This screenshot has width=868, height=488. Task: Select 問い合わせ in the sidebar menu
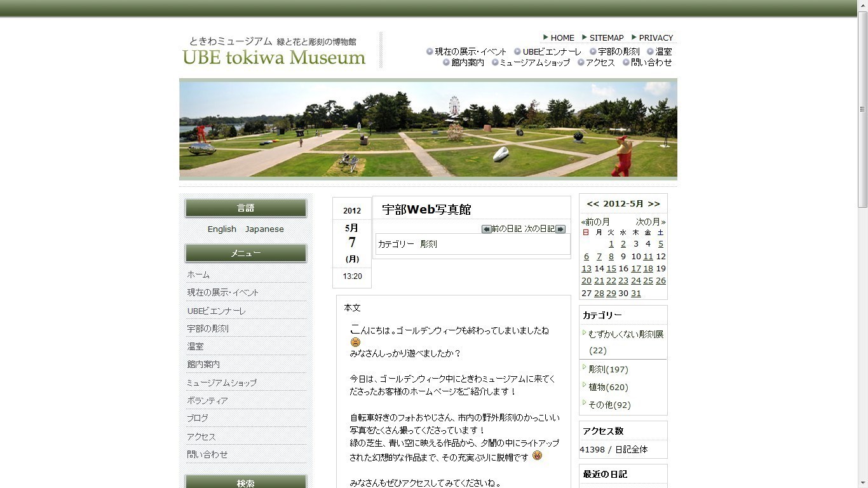point(207,455)
